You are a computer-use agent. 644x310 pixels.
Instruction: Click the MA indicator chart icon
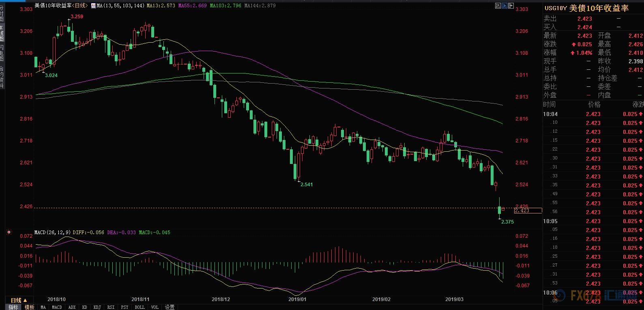tap(94, 6)
